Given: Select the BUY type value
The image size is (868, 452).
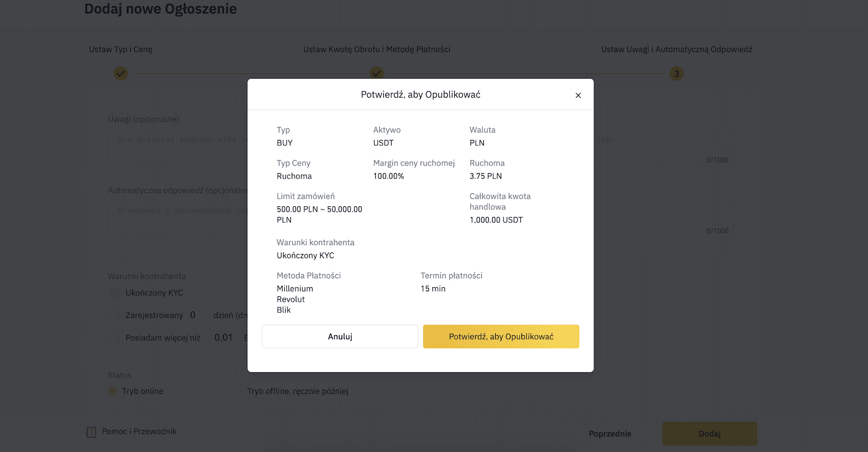Looking at the screenshot, I should (285, 143).
